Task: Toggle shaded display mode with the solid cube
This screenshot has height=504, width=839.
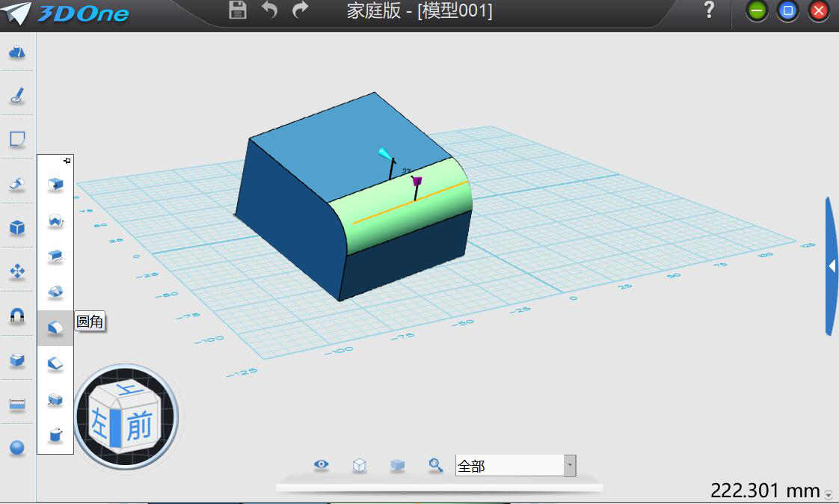Action: pyautogui.click(x=397, y=464)
